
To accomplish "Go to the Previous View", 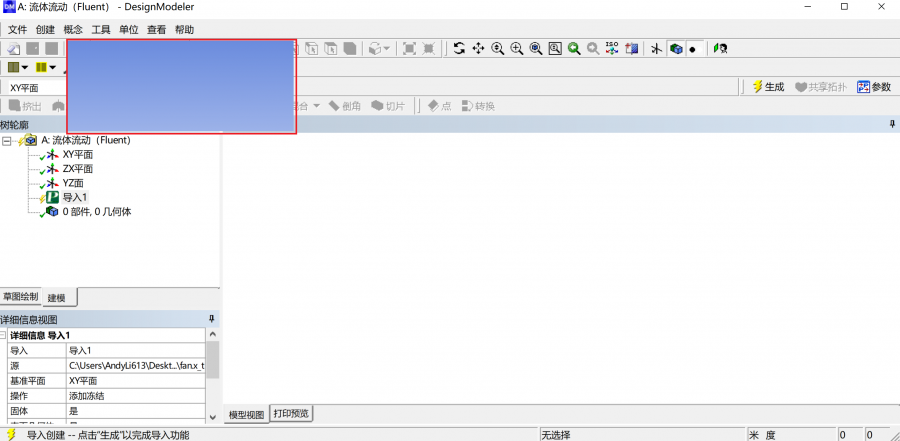I will (574, 49).
